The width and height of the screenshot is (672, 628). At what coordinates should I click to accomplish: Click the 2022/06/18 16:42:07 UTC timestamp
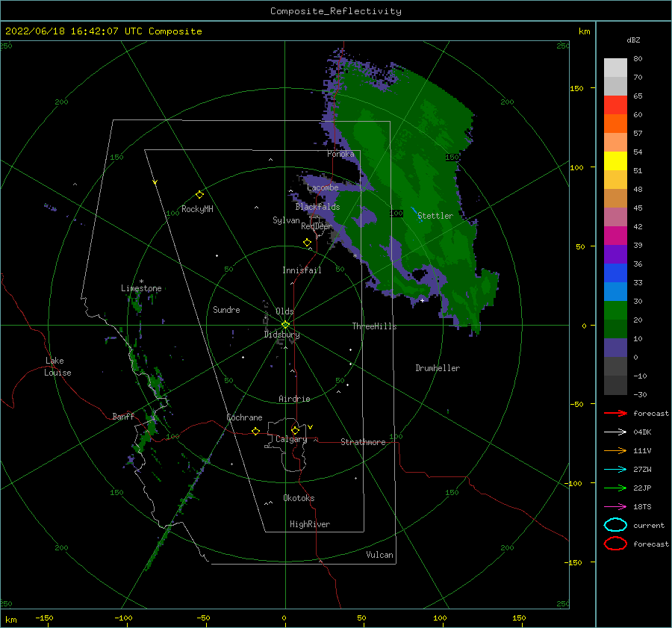click(103, 31)
